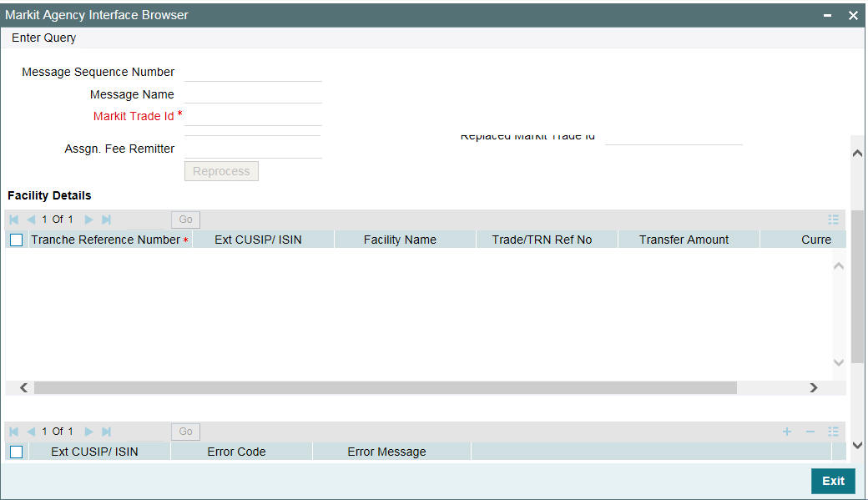
Task: Go to first page in error grid
Action: [14, 432]
